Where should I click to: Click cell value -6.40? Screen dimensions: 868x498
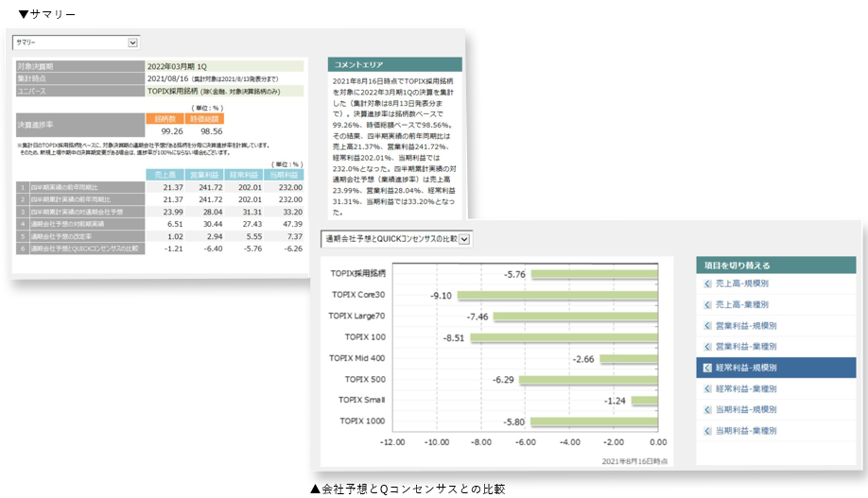tap(213, 249)
